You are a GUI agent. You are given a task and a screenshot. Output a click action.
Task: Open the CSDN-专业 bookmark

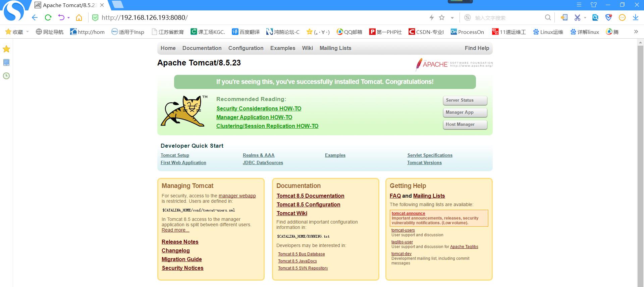(426, 32)
